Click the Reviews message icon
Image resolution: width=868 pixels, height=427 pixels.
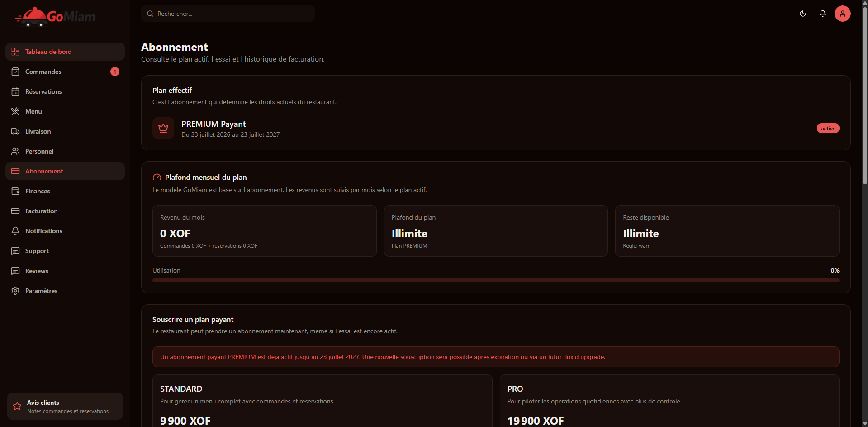(15, 271)
